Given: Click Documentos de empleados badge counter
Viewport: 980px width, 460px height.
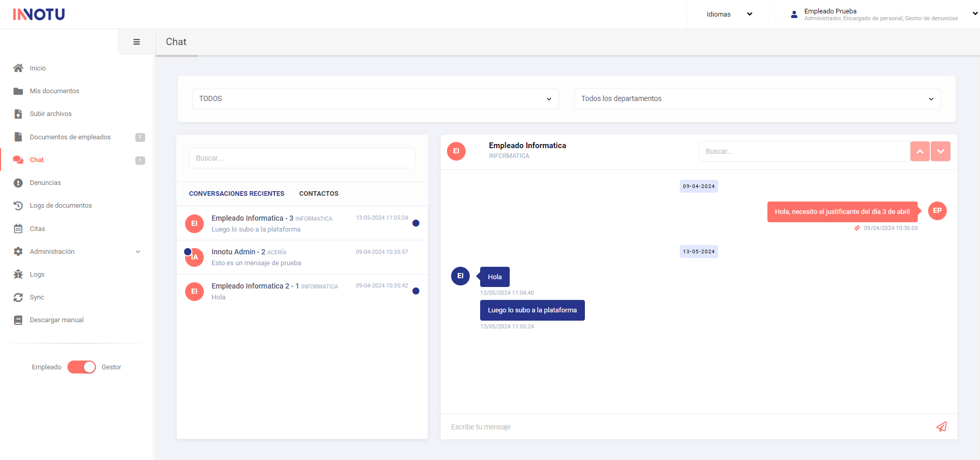Looking at the screenshot, I should click(x=140, y=138).
